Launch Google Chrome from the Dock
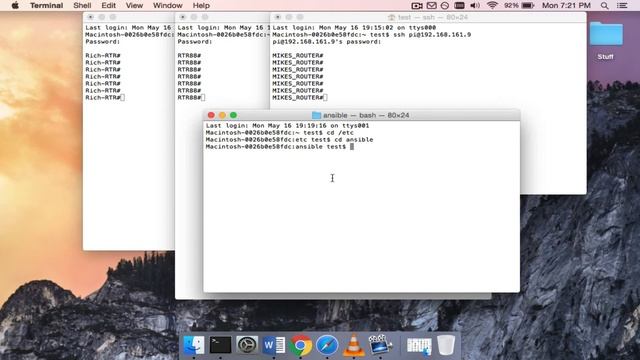This screenshot has height=360, width=640. [x=300, y=345]
